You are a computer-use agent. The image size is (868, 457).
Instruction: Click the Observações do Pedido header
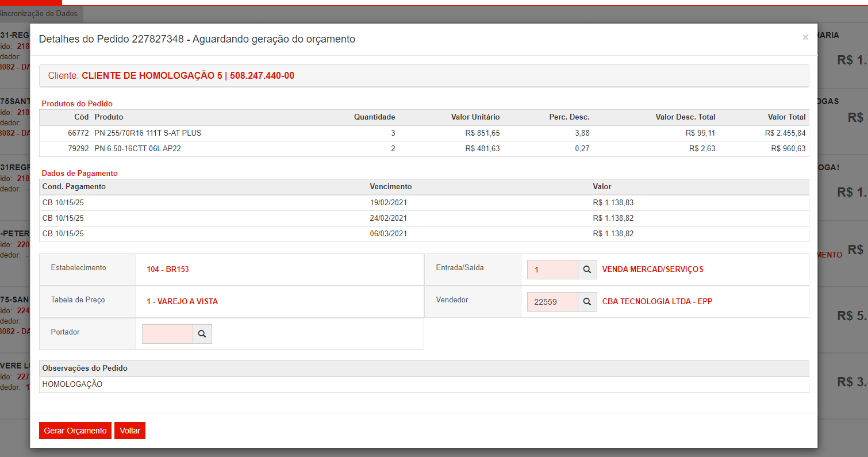pyautogui.click(x=85, y=368)
